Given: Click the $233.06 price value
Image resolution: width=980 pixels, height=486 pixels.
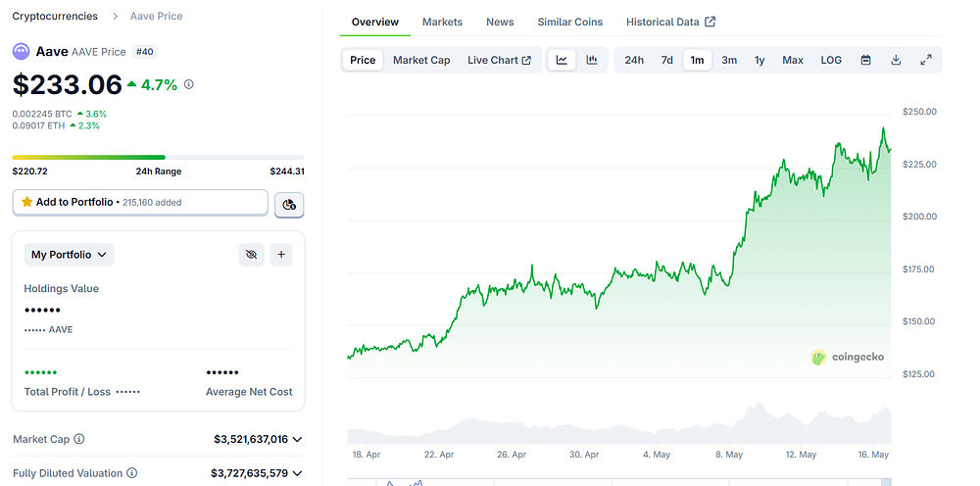Looking at the screenshot, I should [x=67, y=85].
